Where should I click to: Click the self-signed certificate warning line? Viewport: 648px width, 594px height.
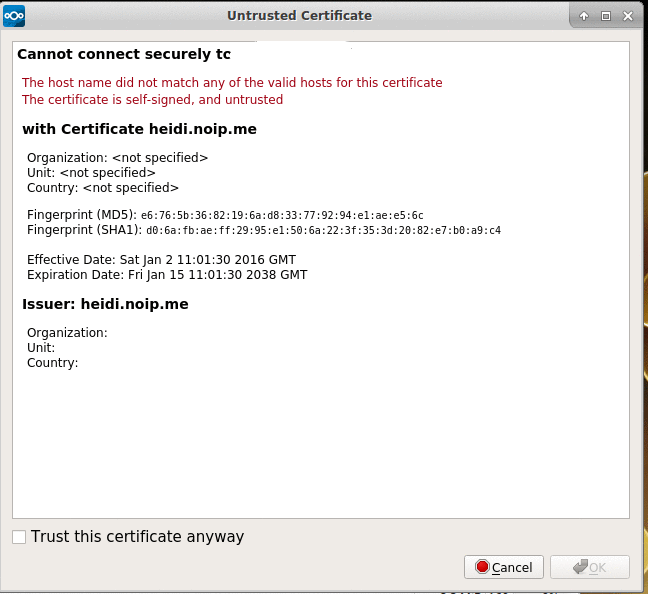point(152,100)
